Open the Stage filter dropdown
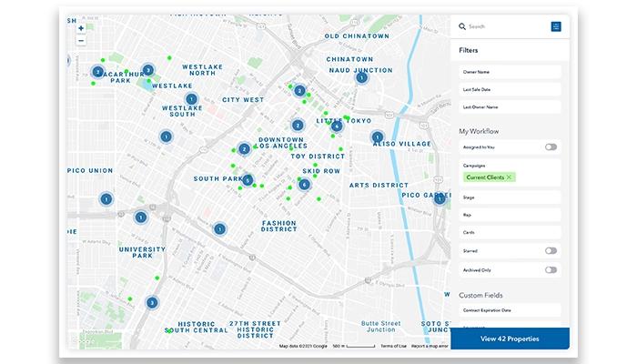 [x=510, y=197]
